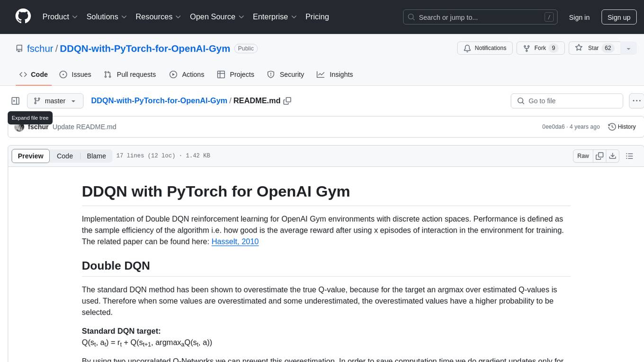
Task: Open the more file actions menu
Action: point(636,101)
